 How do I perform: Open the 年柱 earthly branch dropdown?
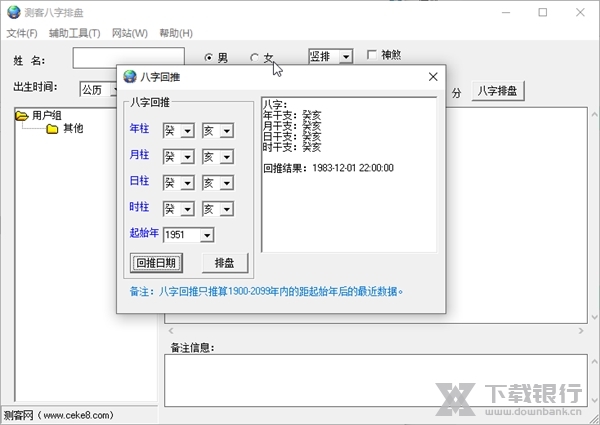pos(227,131)
